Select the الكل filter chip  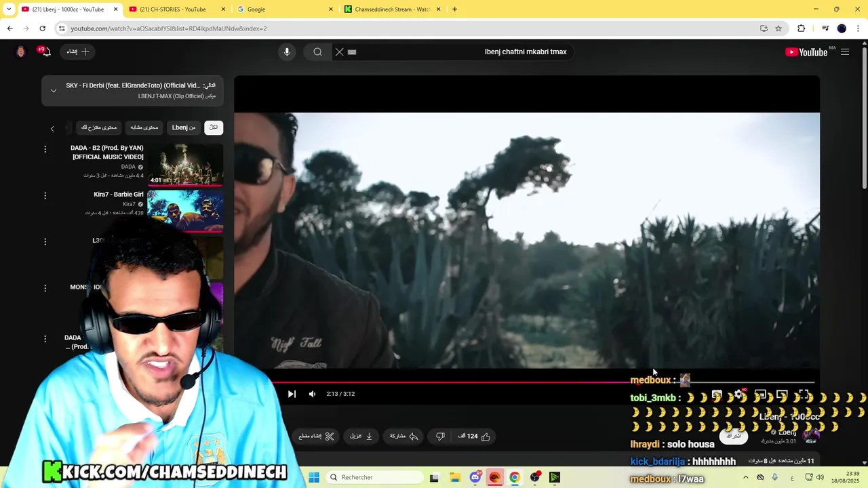pos(214,127)
